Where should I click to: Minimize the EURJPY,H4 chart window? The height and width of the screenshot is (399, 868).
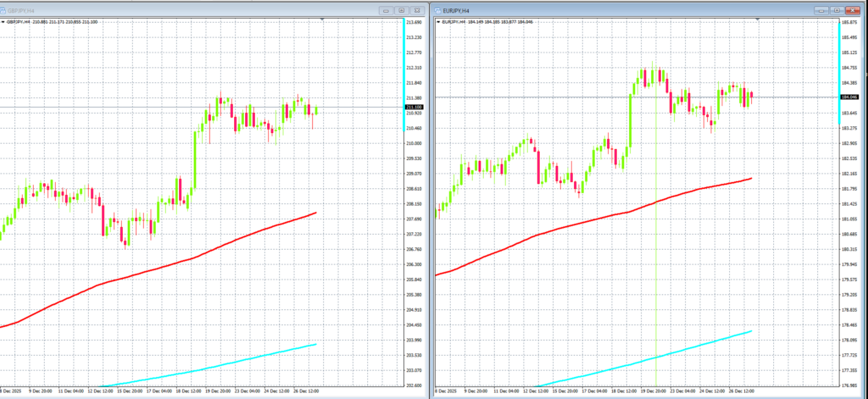[x=821, y=9]
